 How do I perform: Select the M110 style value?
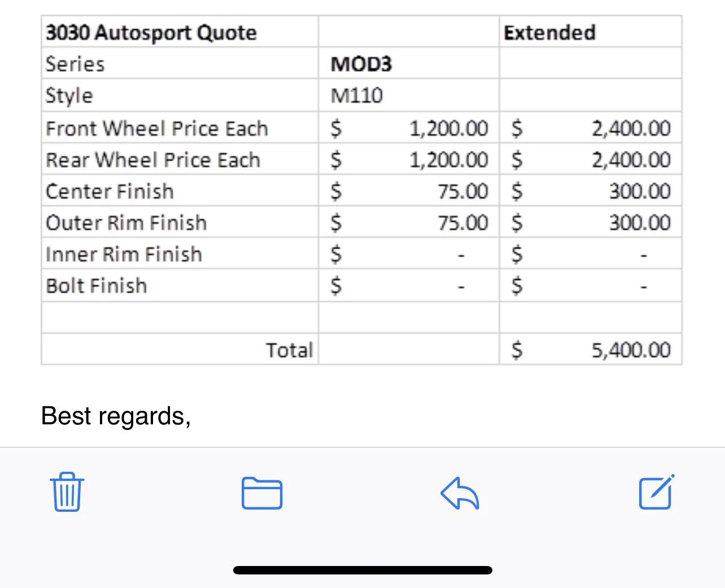(357, 95)
